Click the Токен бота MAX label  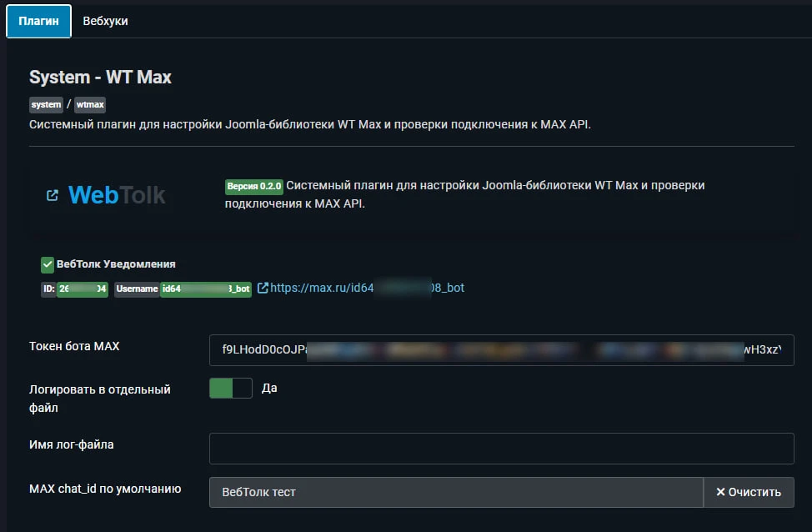click(74, 346)
